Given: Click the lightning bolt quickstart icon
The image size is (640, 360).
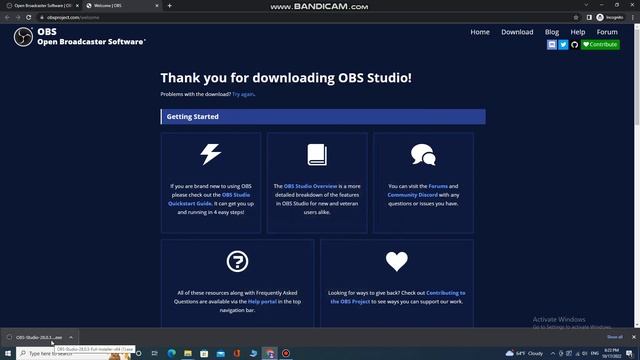Looking at the screenshot, I should pos(211,154).
